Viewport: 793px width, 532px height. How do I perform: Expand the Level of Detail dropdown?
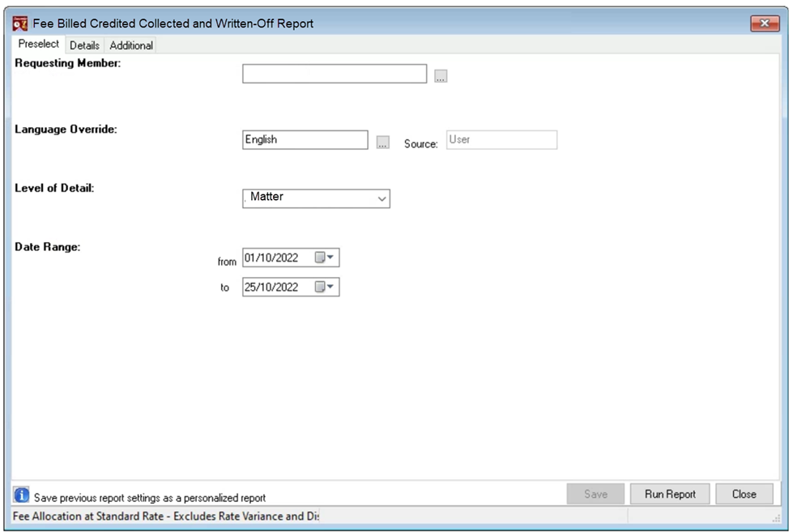[382, 198]
